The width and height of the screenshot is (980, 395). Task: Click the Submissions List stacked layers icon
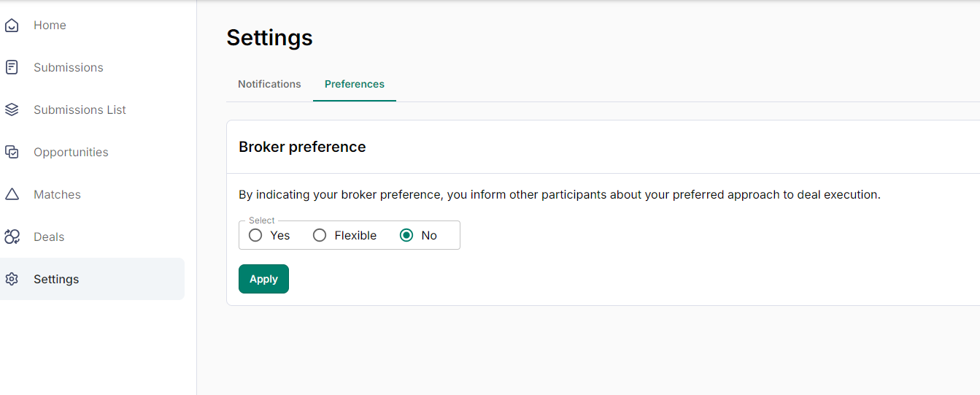(x=12, y=110)
